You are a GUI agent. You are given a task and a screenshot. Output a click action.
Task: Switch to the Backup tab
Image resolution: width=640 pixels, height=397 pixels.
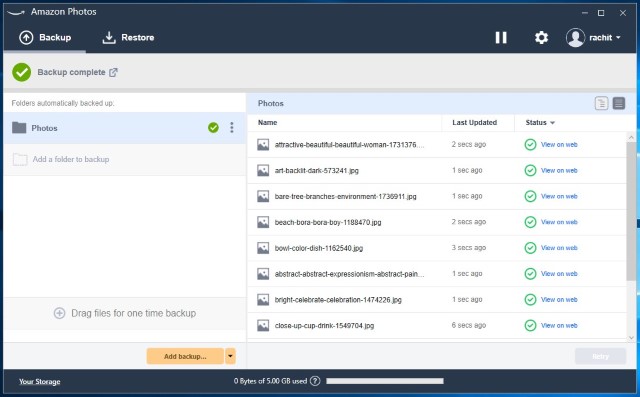45,38
